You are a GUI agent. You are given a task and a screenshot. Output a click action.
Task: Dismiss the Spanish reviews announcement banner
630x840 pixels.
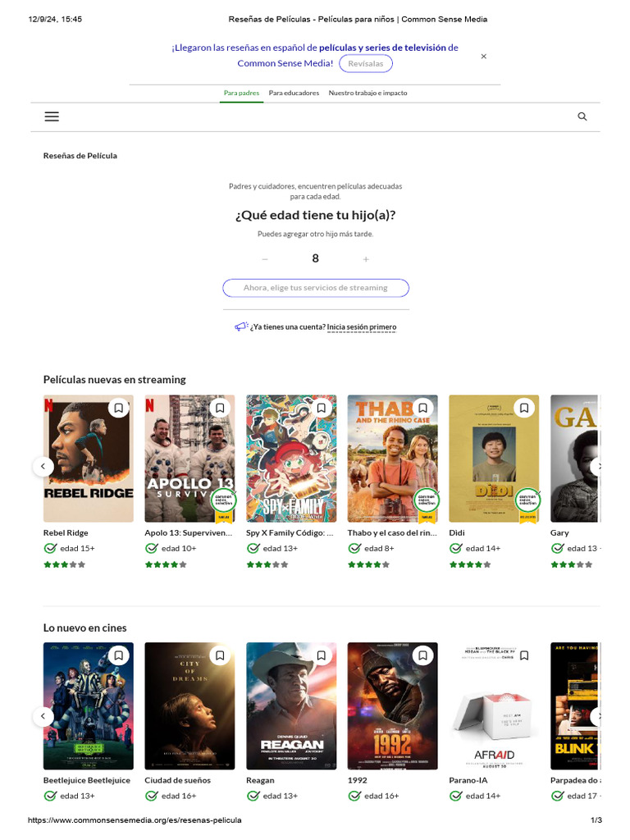click(483, 57)
